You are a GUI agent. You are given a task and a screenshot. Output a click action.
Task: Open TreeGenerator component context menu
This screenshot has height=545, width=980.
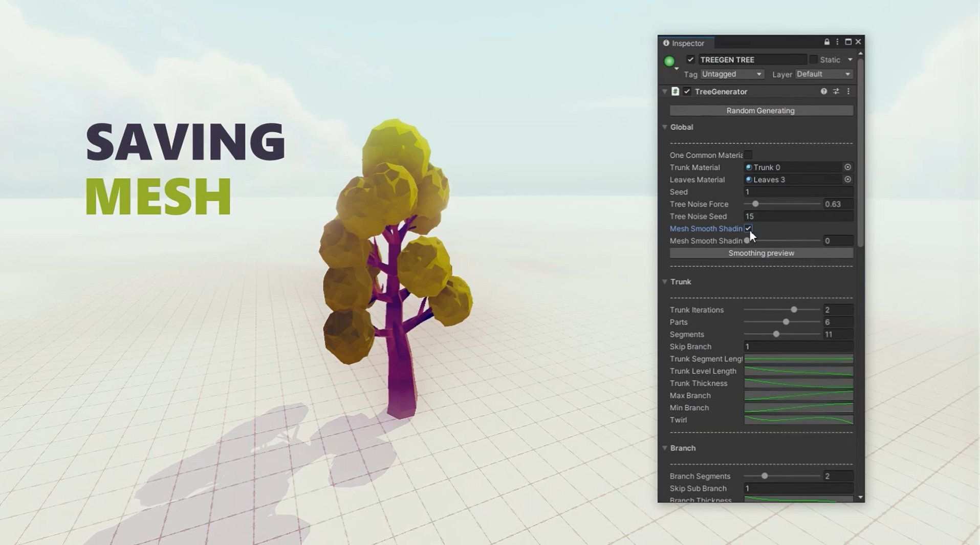click(x=848, y=91)
